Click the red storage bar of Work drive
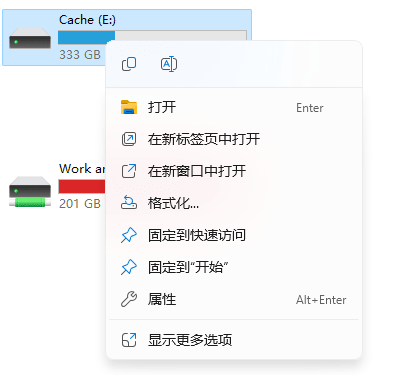410x375 pixels. [x=82, y=187]
